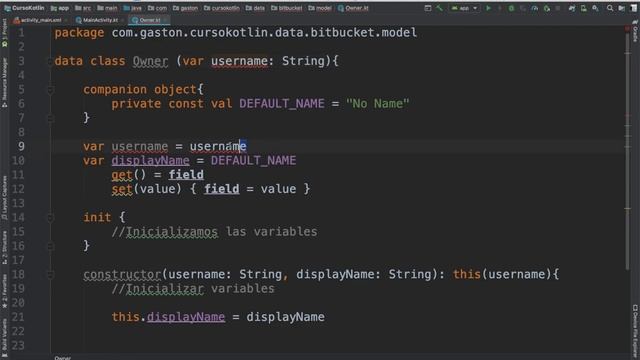Toggle the Resource Manager tool window
Screen dimensions: 640x360
point(4,82)
